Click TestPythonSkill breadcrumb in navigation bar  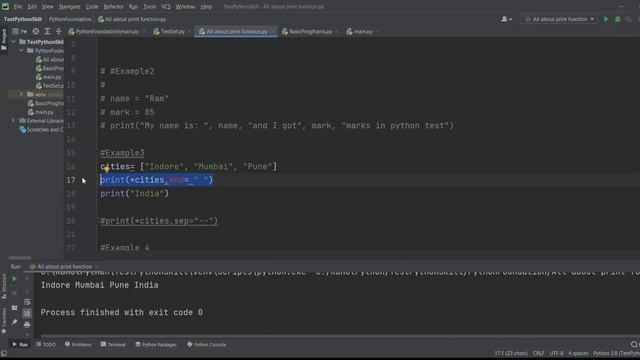pos(23,19)
